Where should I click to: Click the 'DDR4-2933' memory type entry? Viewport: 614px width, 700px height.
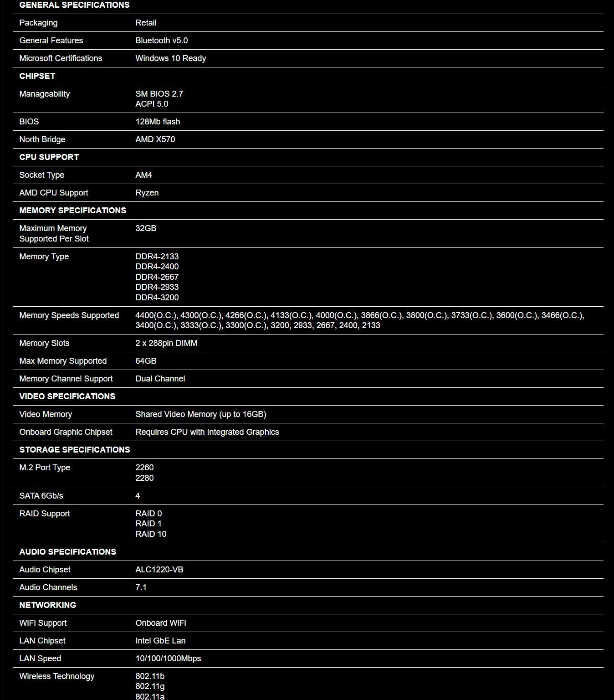pos(157,287)
